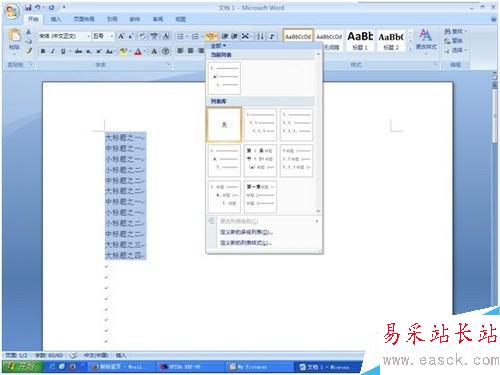Screen dimensions: 500x375
Task: Click 定义新的列表样式 menu item
Action: pyautogui.click(x=246, y=243)
